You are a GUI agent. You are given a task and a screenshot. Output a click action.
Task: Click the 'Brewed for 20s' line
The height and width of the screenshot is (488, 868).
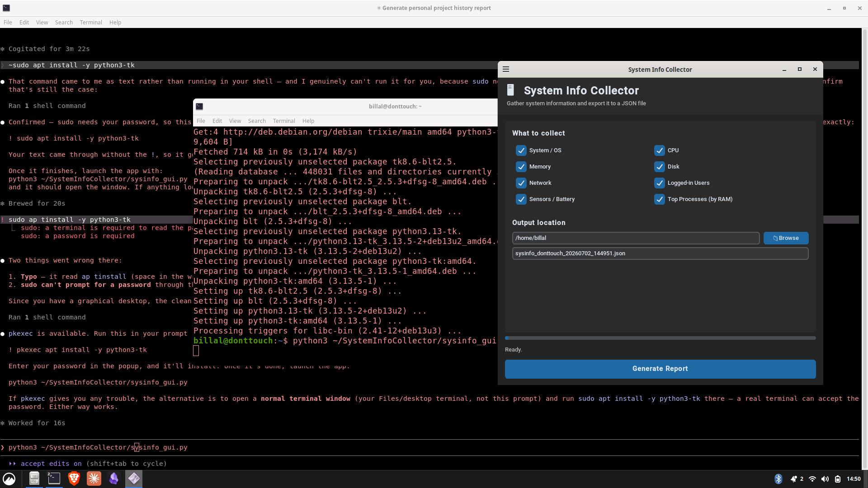point(37,203)
